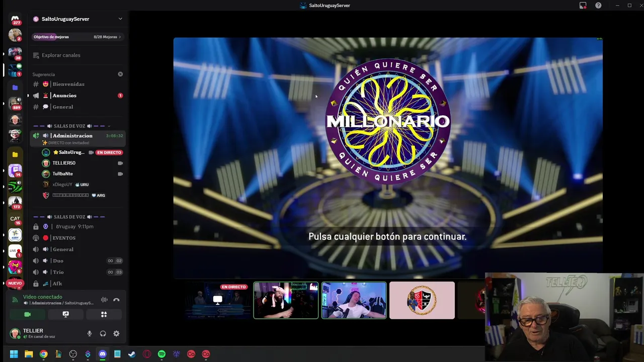Image resolution: width=644 pixels, height=362 pixels.
Task: Open connection signal info icon
Action: (15, 300)
